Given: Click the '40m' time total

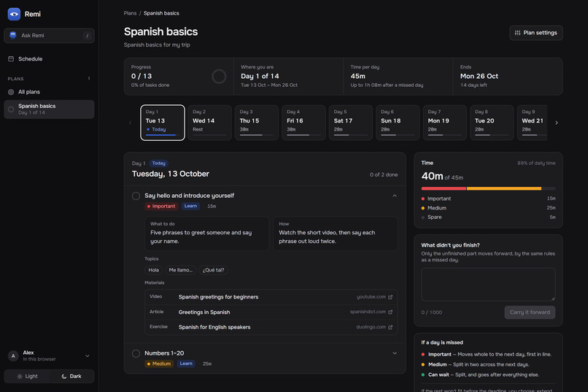Looking at the screenshot, I should point(432,176).
